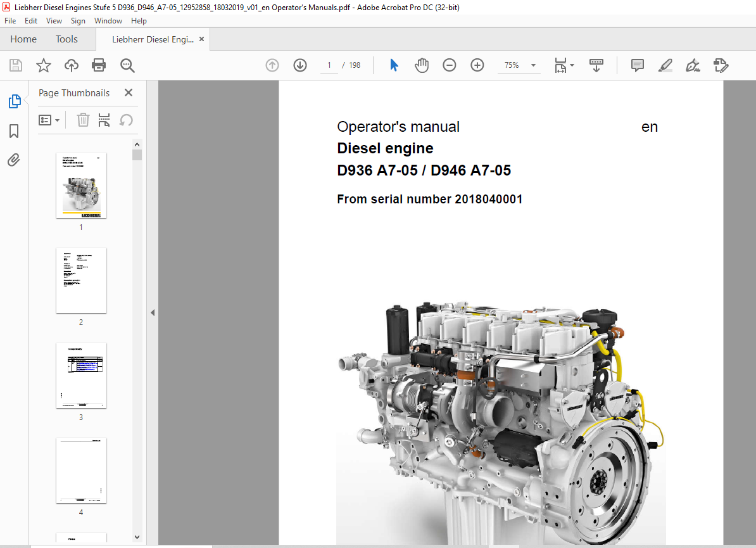This screenshot has height=548, width=756.
Task: Click the upload to cloud icon
Action: tap(72, 65)
